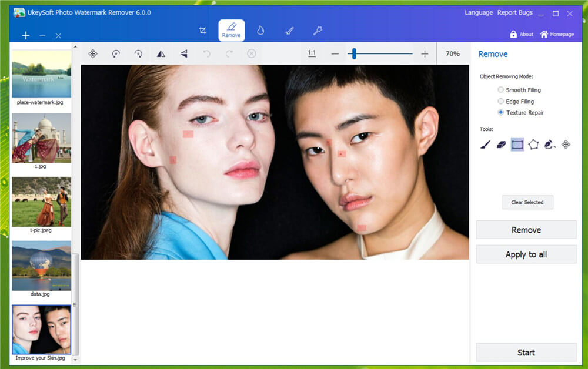Click the Apply to all button

click(x=526, y=254)
